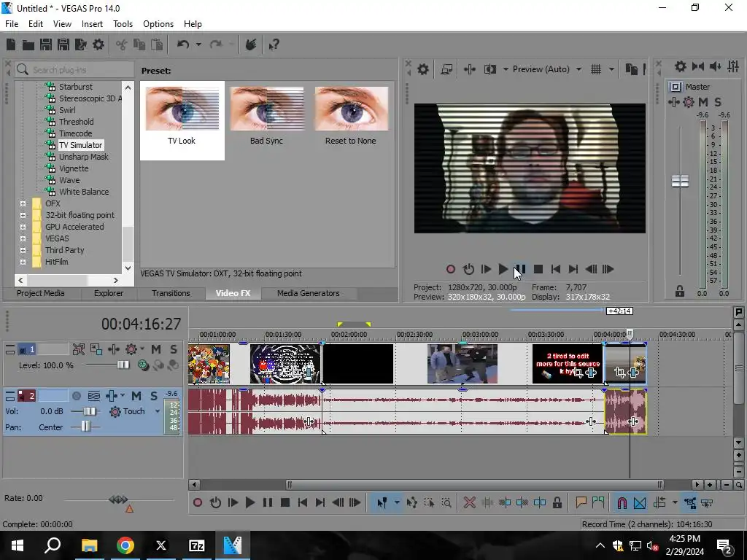Switch to Media Generators tab
This screenshot has height=560, width=747.
309,293
